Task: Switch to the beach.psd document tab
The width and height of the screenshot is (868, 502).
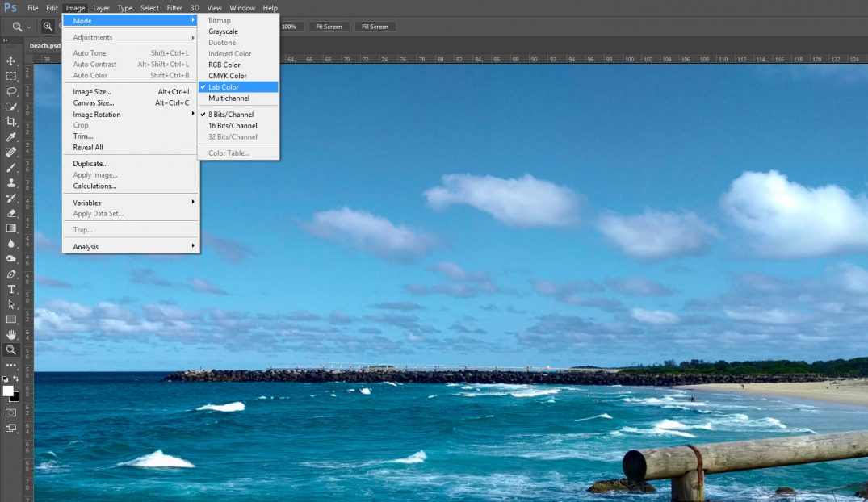Action: click(x=45, y=46)
